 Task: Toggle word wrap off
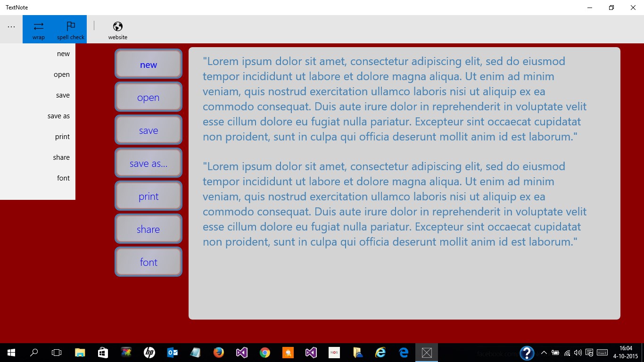tap(38, 29)
